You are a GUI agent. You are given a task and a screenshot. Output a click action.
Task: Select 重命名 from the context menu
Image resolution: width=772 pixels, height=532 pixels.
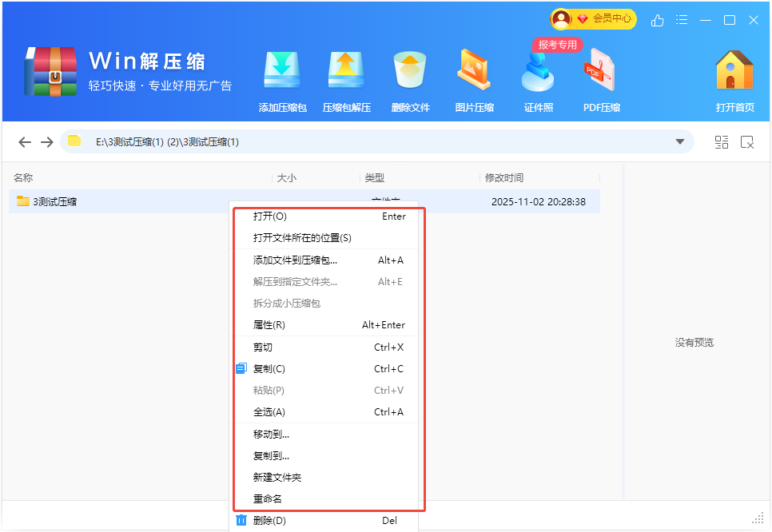[268, 498]
